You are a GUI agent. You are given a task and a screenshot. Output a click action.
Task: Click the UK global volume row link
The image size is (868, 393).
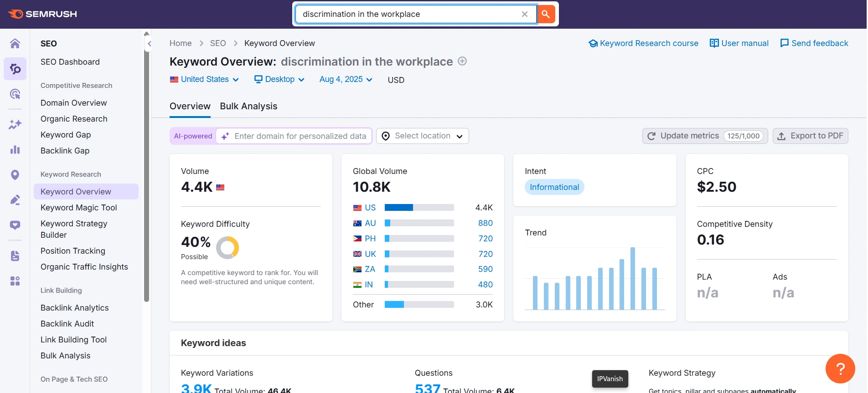pyautogui.click(x=370, y=254)
